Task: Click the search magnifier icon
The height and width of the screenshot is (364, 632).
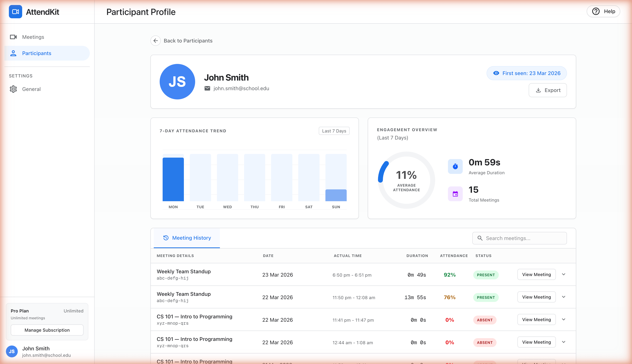Action: click(x=480, y=238)
